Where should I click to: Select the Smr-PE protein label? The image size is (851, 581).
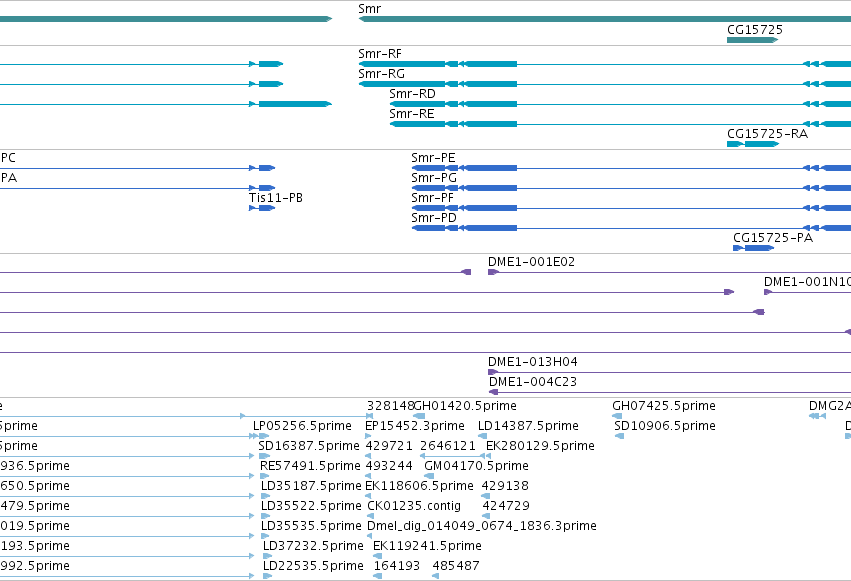[x=433, y=158]
